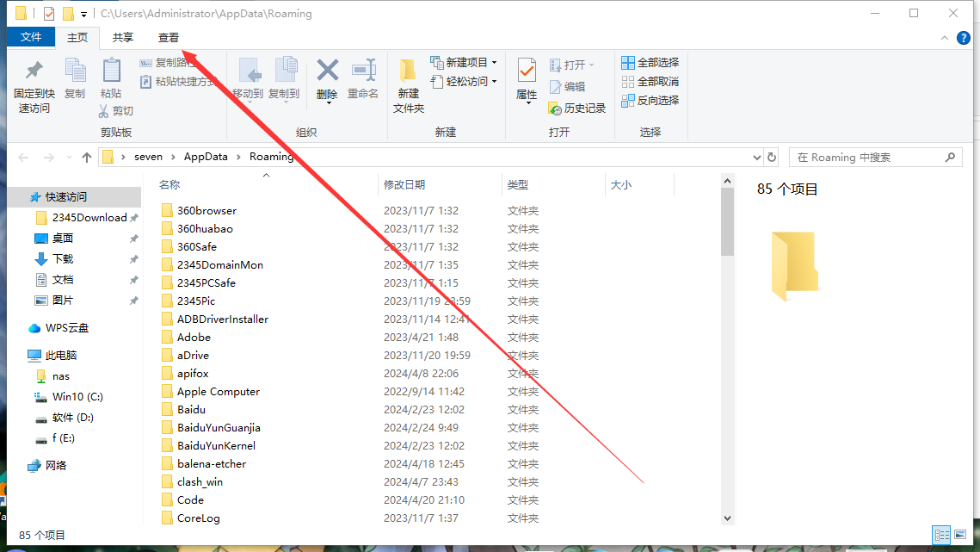The width and height of the screenshot is (980, 552).
Task: Click the file list vertical scrollbar thumb
Action: pyautogui.click(x=727, y=222)
